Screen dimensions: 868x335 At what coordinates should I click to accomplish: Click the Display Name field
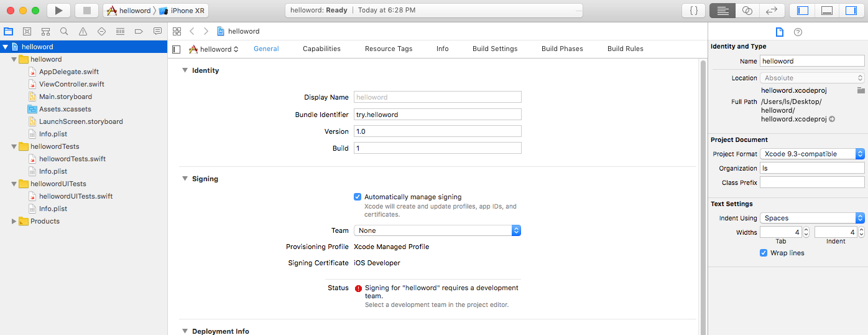437,97
